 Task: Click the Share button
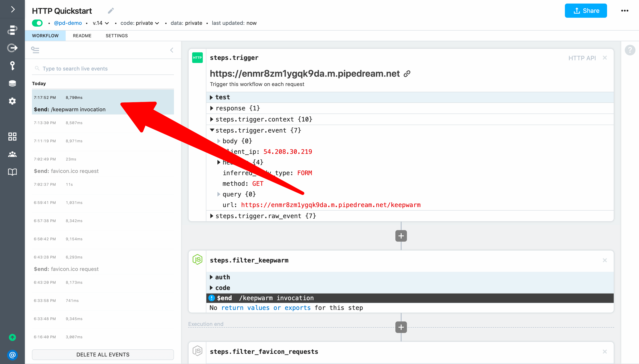(586, 11)
